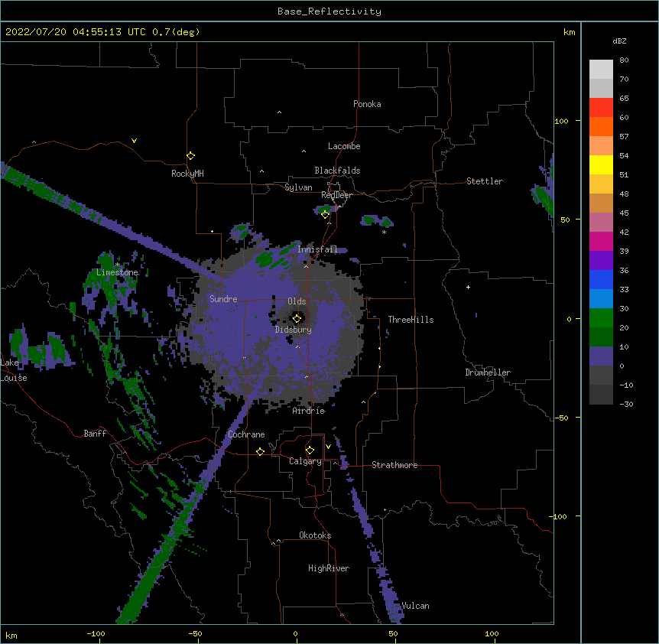
Task: Click the Cochrane town label
Action: [246, 434]
